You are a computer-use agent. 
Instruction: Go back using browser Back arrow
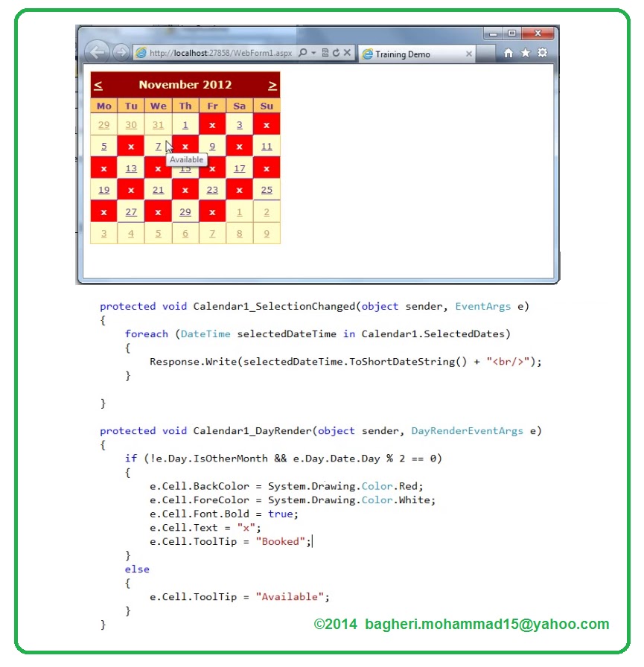pos(98,52)
